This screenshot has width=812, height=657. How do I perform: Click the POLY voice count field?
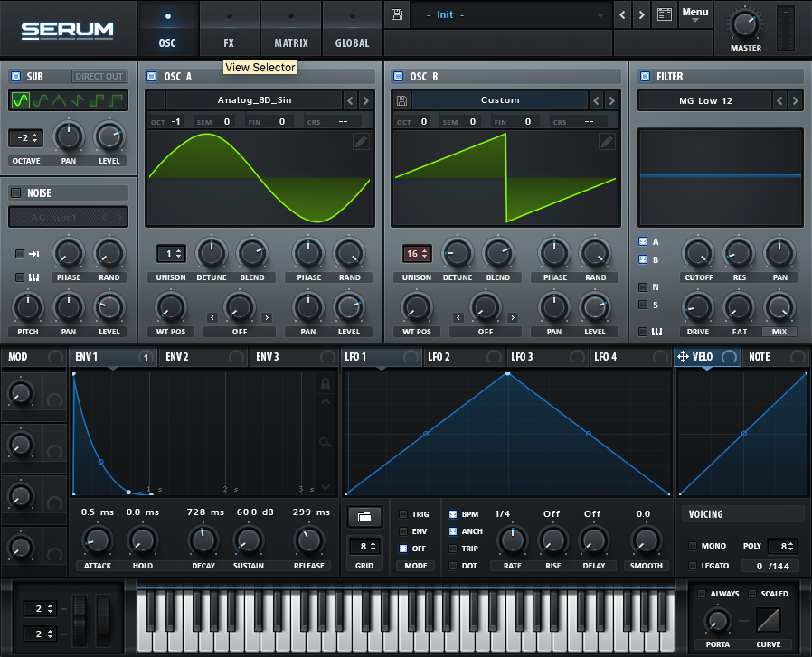point(782,546)
